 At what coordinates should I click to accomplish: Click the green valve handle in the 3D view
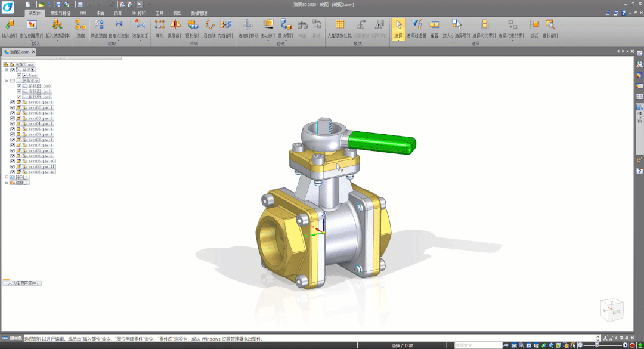point(382,142)
